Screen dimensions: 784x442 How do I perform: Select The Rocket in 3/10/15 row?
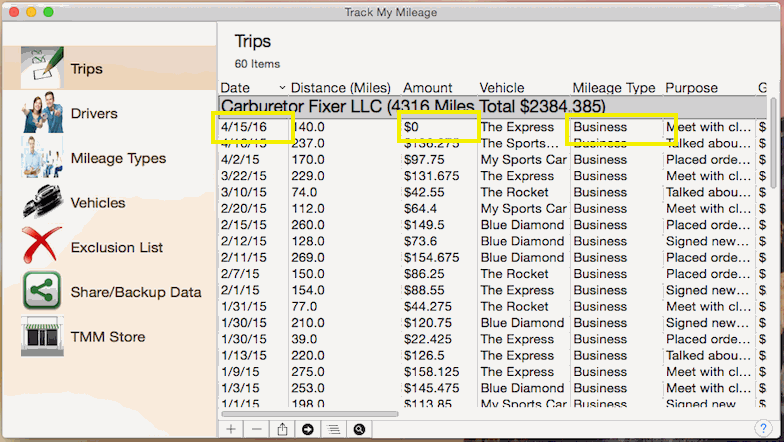click(514, 192)
